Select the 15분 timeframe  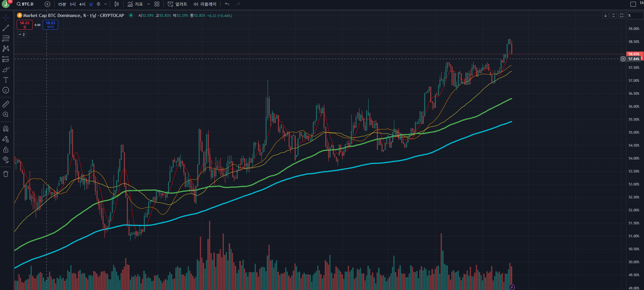coord(62,4)
